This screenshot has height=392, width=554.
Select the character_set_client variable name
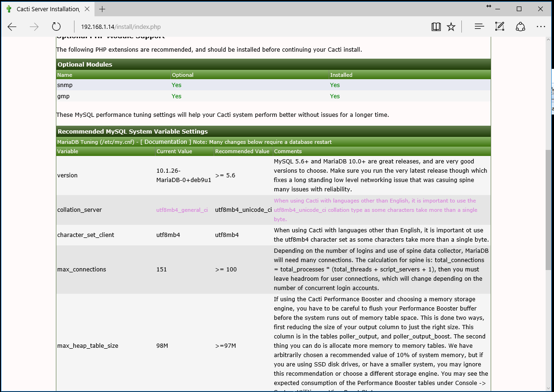pos(86,235)
